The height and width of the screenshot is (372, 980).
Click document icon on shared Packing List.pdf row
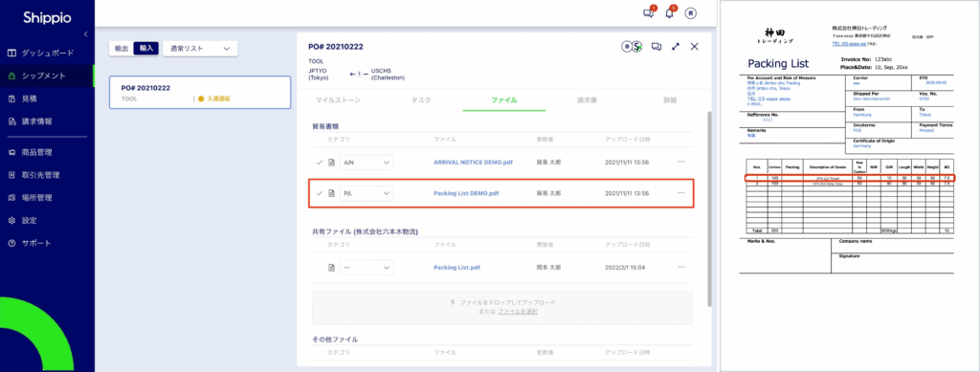pos(332,268)
